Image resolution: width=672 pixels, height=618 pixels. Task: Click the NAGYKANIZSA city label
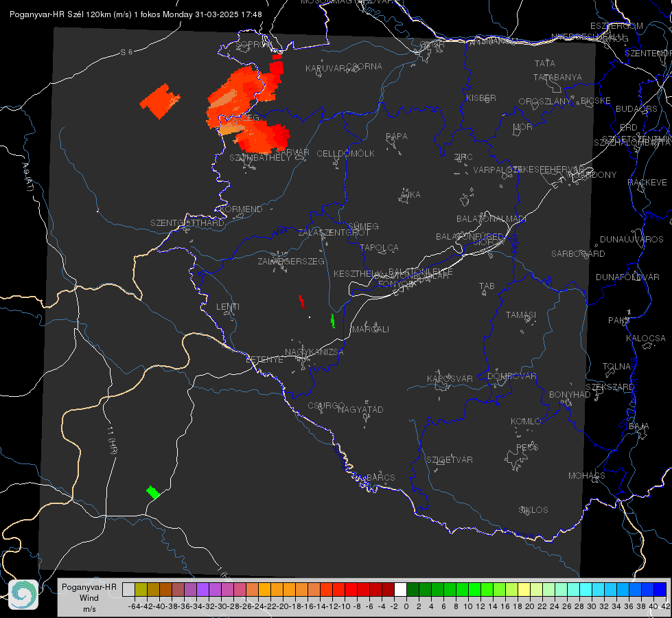click(x=314, y=352)
